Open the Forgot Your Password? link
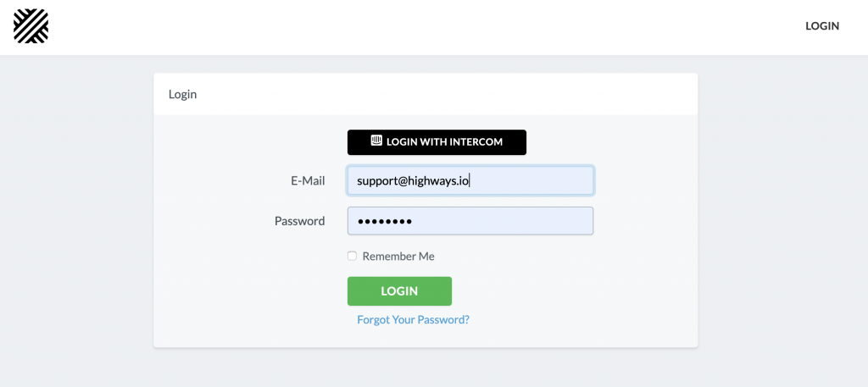 413,319
